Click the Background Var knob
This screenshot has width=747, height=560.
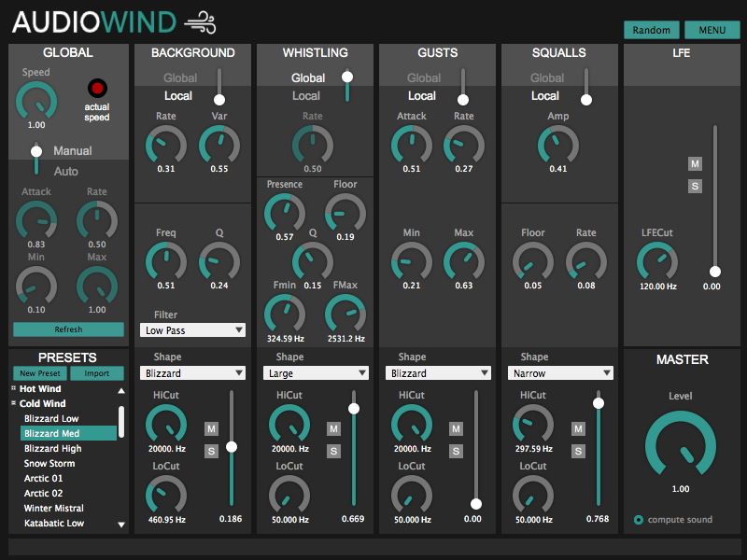point(219,146)
